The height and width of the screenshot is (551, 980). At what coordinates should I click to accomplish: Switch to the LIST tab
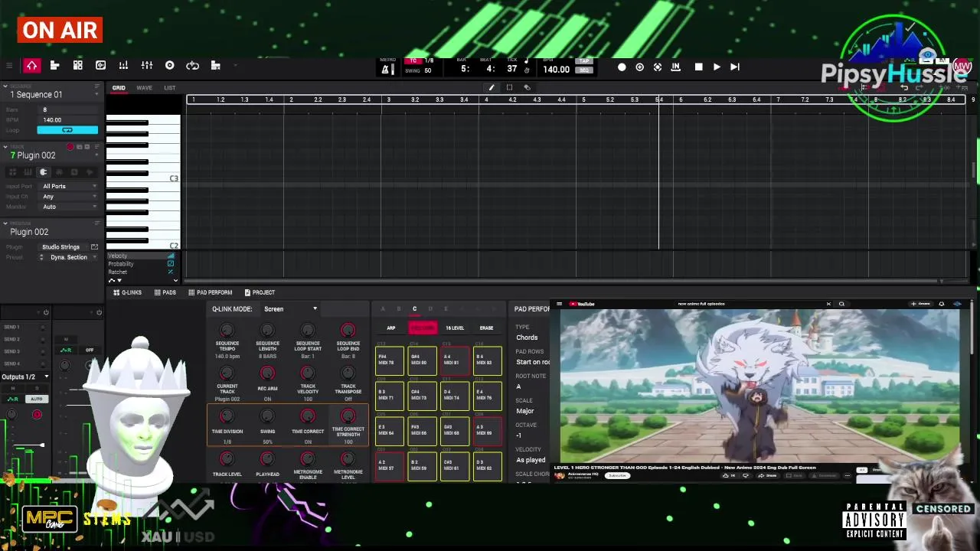tap(169, 88)
